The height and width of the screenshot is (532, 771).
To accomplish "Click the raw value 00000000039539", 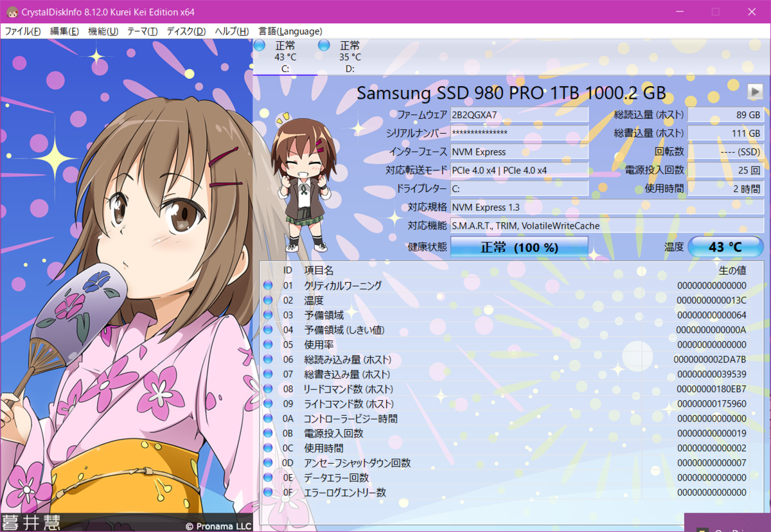I will pyautogui.click(x=712, y=374).
